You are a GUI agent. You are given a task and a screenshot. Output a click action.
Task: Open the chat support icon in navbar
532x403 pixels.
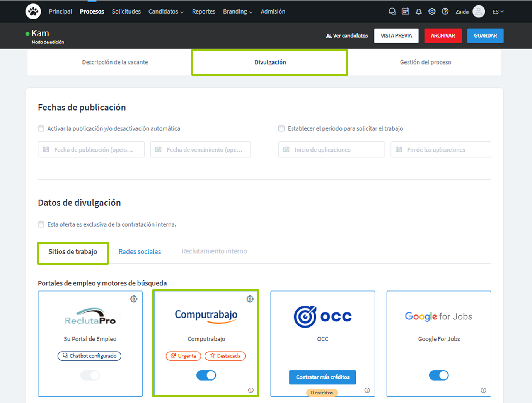(x=392, y=12)
